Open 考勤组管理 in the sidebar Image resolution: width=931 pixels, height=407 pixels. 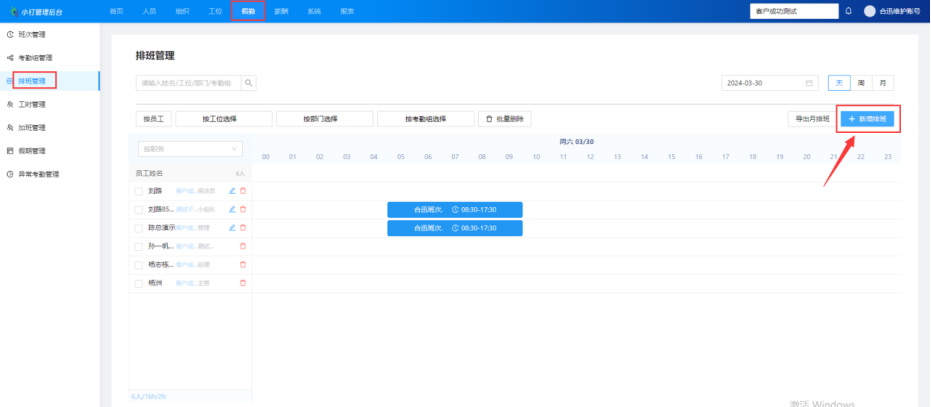[50, 58]
